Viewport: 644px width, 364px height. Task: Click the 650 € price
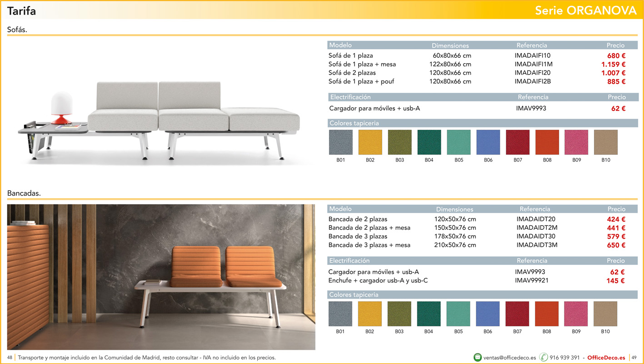[616, 245]
